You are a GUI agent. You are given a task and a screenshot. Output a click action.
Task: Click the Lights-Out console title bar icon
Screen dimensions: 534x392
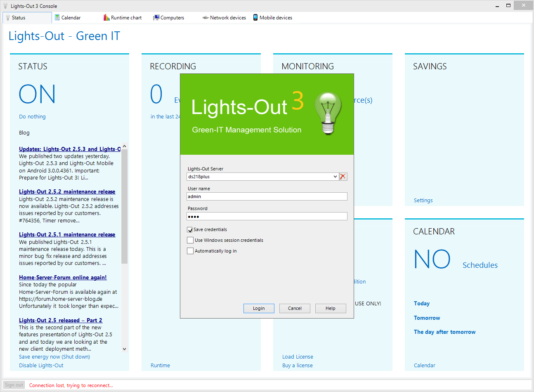5,6
